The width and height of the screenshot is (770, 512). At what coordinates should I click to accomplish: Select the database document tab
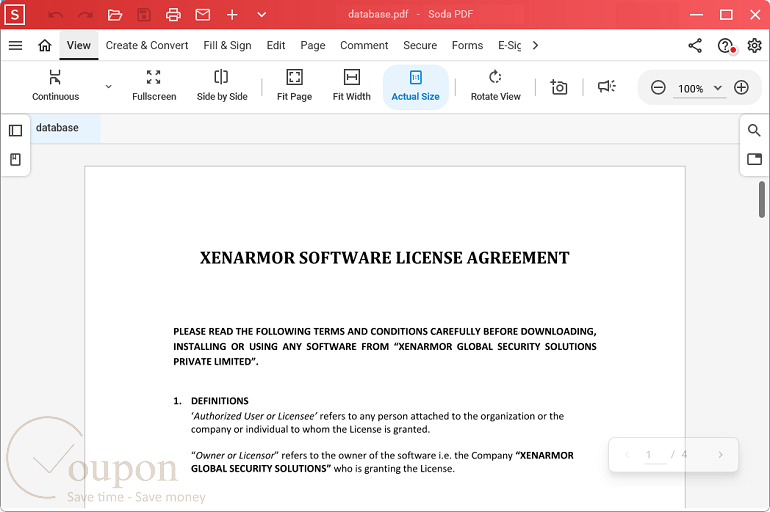(x=65, y=128)
